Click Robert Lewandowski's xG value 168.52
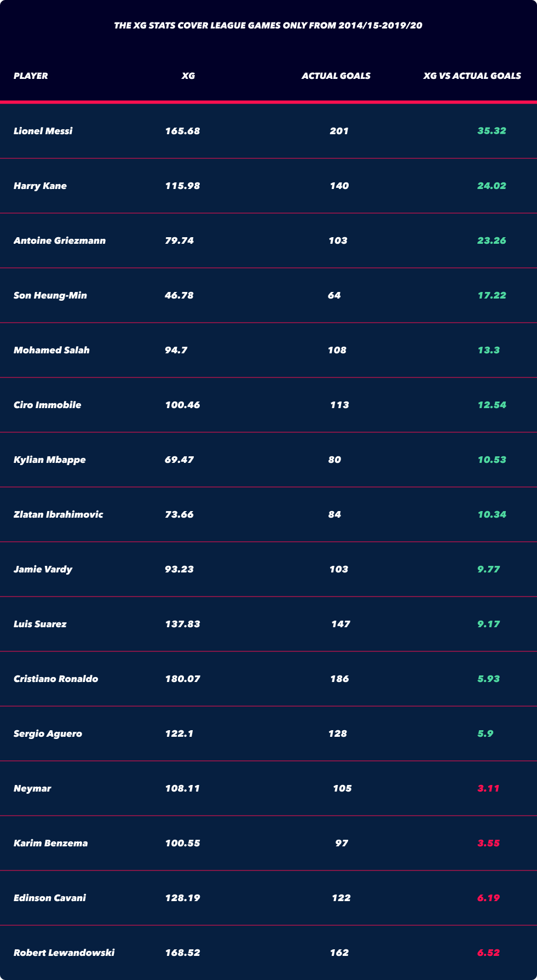This screenshot has height=980, width=537. [182, 953]
